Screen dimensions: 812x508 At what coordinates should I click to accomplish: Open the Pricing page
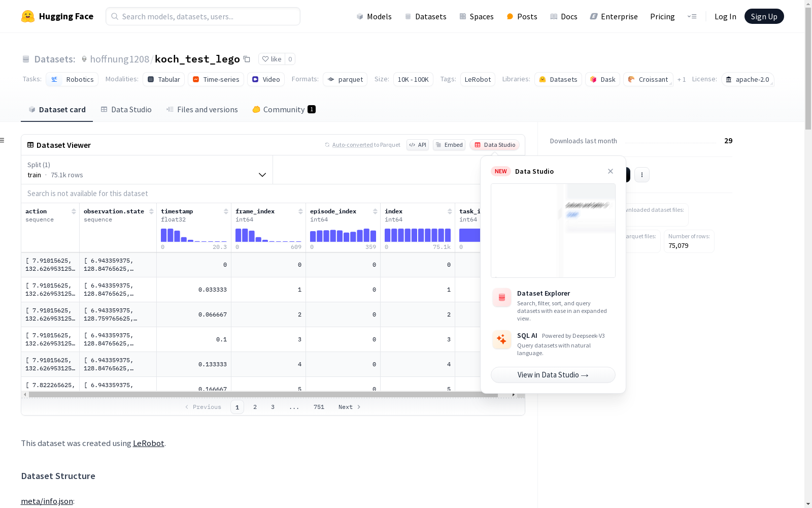point(662,16)
